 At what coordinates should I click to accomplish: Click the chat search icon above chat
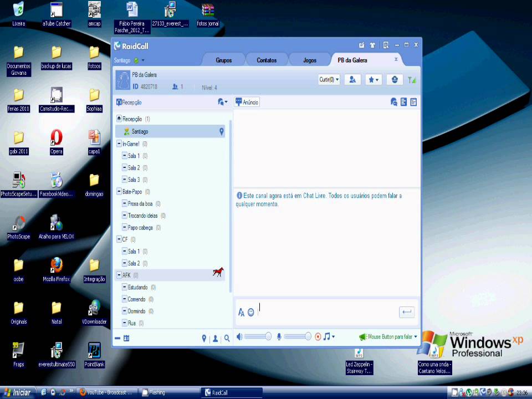[x=393, y=102]
